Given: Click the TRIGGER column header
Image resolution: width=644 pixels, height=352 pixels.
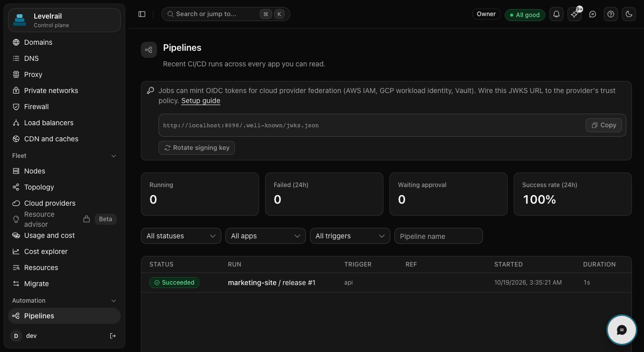Looking at the screenshot, I should coord(358,265).
